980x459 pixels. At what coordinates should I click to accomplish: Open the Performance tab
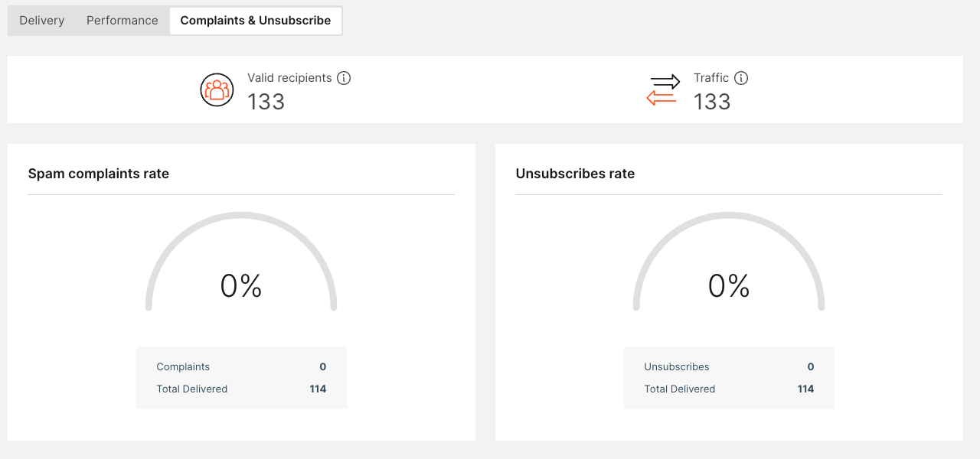tap(122, 21)
